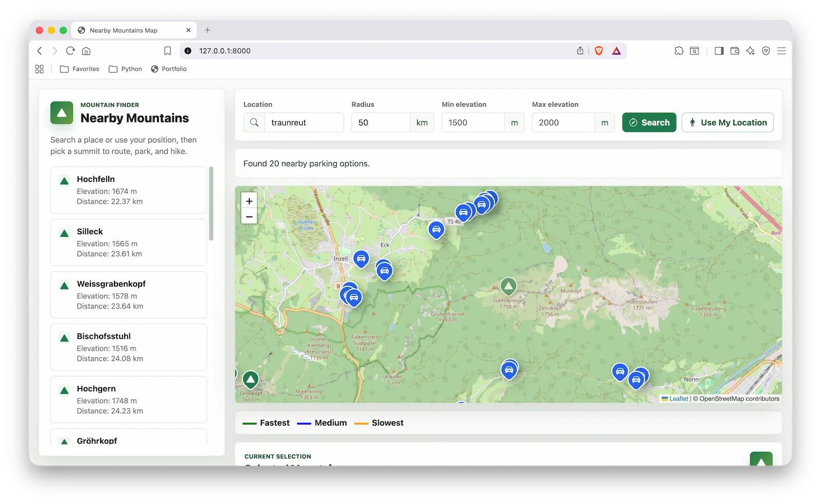Zoom in on the map
The image size is (821, 504).
(x=249, y=201)
